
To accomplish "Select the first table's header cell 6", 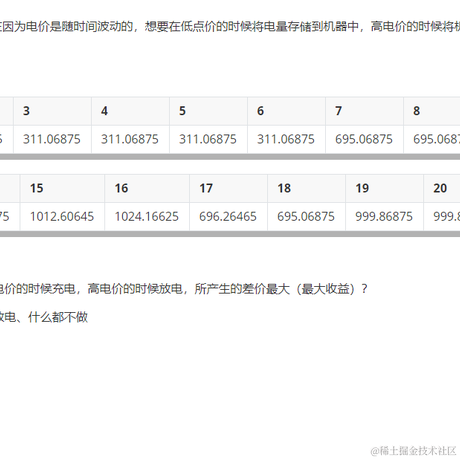I will [x=286, y=111].
